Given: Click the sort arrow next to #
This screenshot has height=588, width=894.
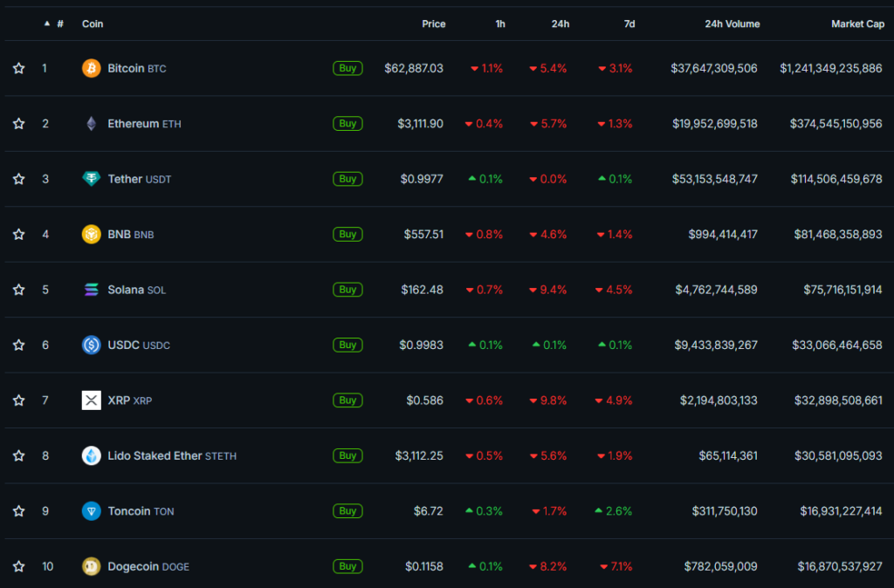Looking at the screenshot, I should click(x=46, y=24).
